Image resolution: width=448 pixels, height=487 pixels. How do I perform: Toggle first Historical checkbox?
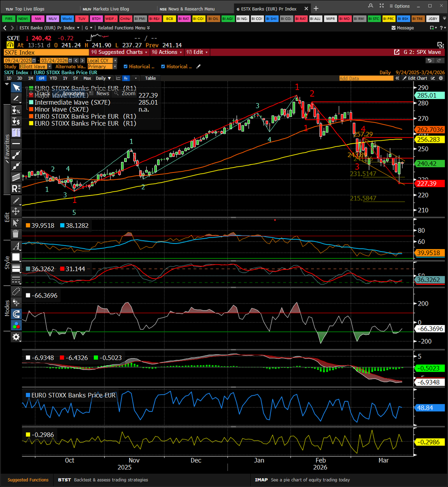[126, 67]
